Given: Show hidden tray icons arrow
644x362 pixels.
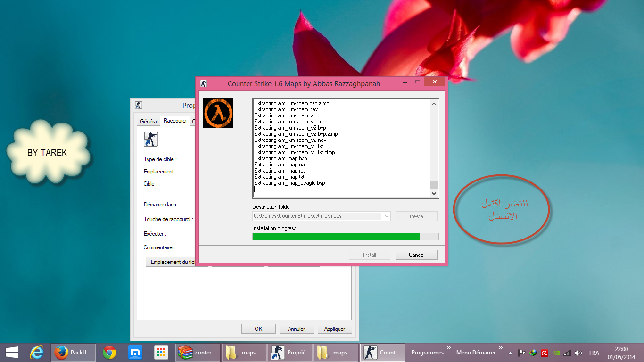Looking at the screenshot, I should pyautogui.click(x=510, y=353).
